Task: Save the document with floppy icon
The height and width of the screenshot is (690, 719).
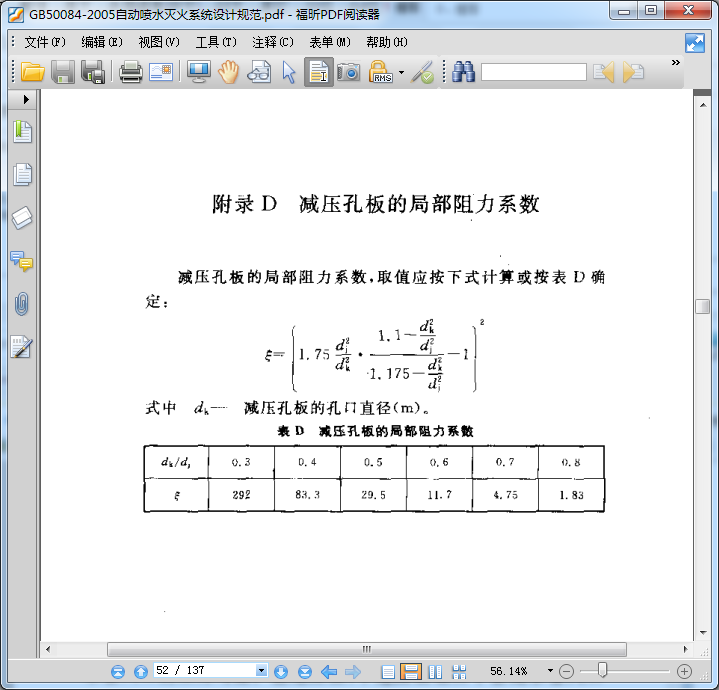Action: (63, 72)
